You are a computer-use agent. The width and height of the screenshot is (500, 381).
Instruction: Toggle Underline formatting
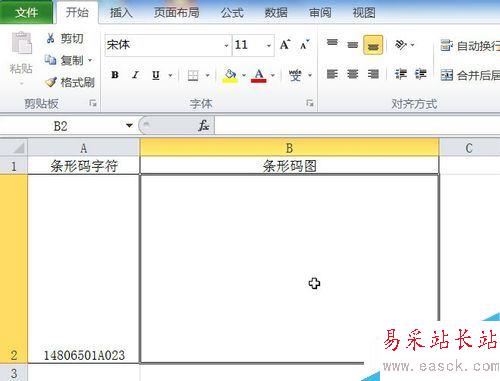155,75
